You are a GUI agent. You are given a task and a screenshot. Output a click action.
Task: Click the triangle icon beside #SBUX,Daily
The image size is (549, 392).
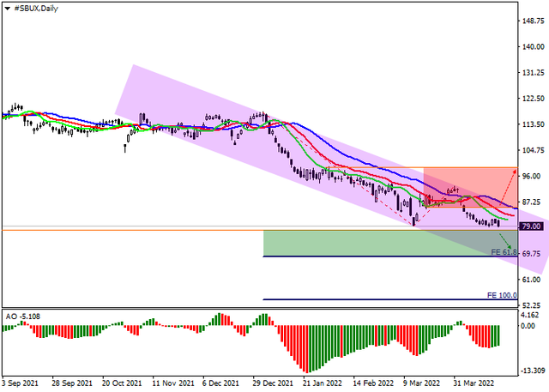(x=7, y=7)
